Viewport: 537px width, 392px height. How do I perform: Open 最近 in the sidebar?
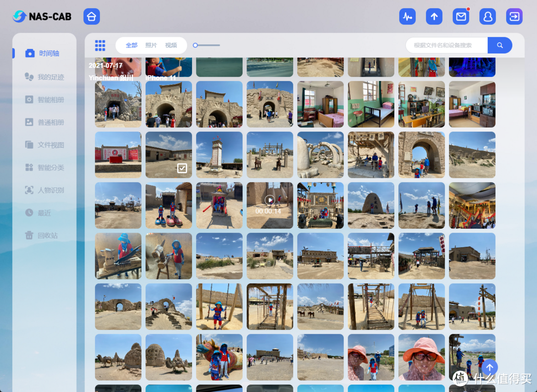pos(45,212)
